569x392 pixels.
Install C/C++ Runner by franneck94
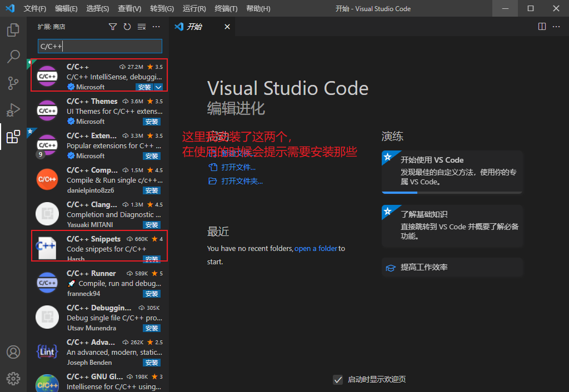pos(151,294)
